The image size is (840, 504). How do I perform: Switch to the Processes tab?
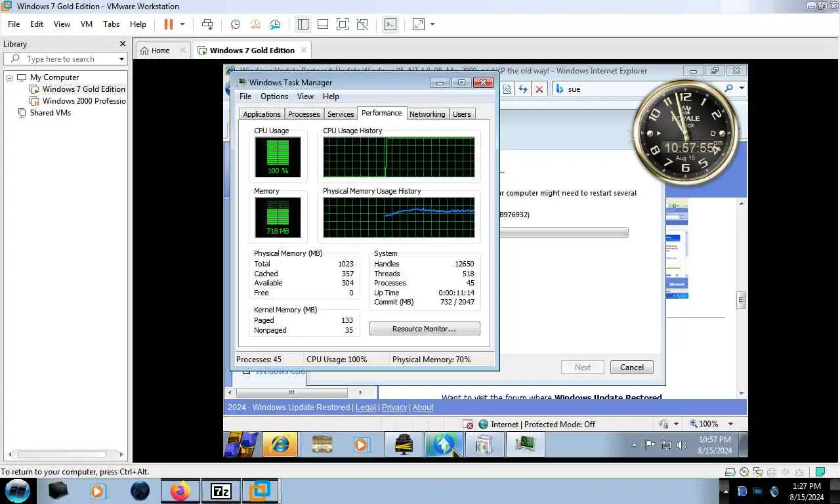(x=304, y=114)
